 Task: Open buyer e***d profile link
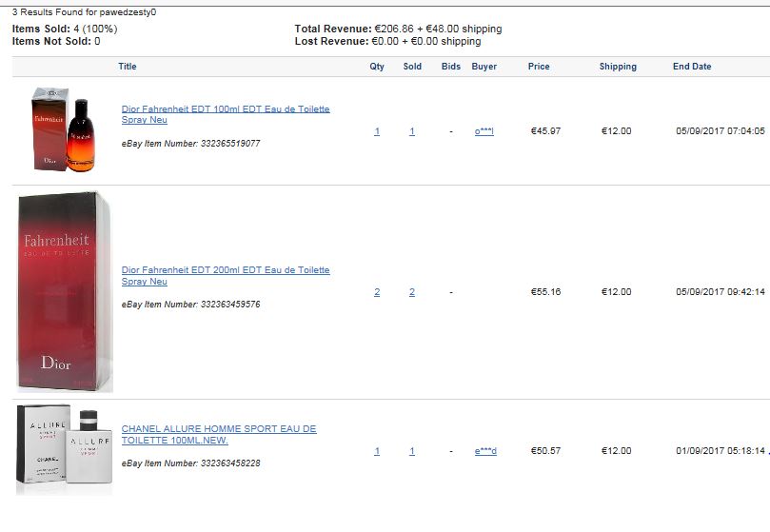(485, 451)
